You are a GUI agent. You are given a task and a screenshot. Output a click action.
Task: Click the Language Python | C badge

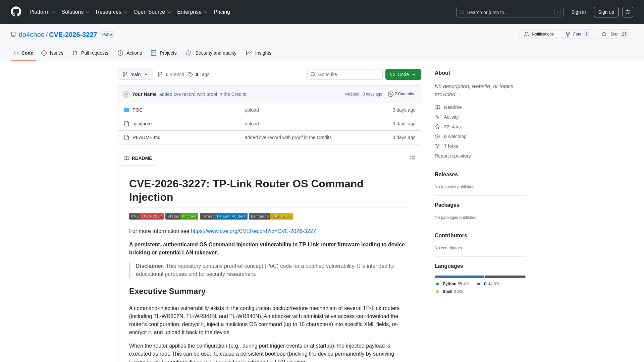[x=271, y=216]
